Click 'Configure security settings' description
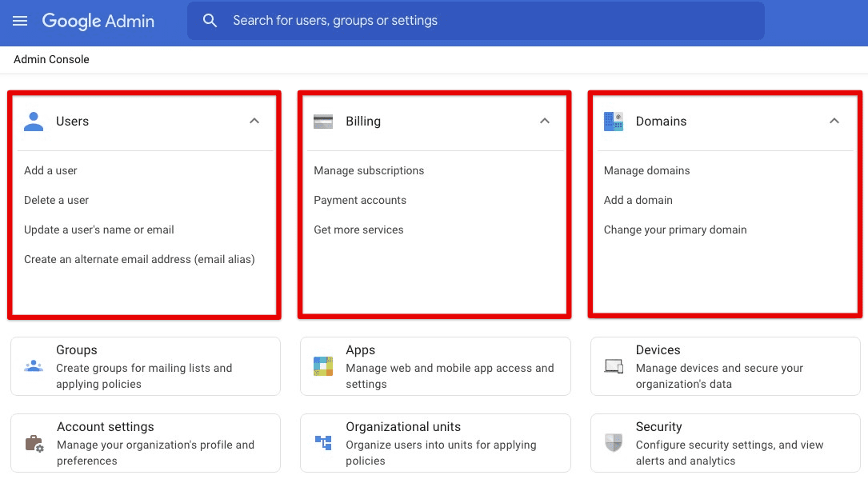Viewport: 868px width, 479px height. tap(730, 453)
